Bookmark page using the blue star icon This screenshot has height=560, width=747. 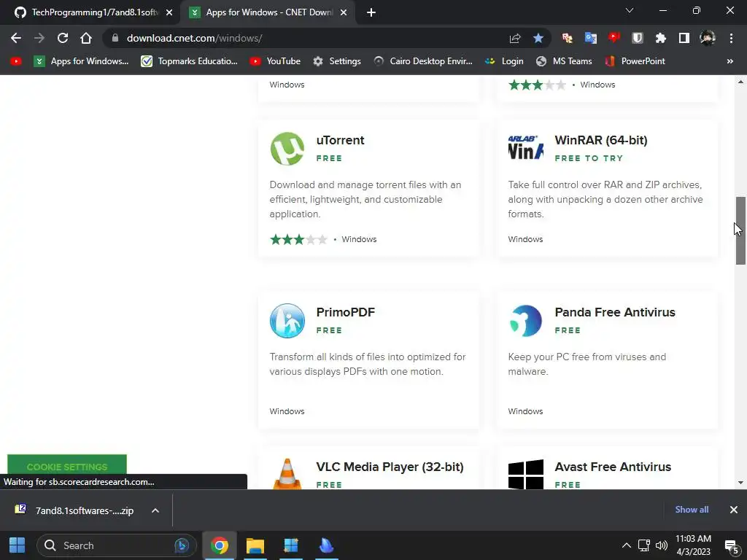538,38
